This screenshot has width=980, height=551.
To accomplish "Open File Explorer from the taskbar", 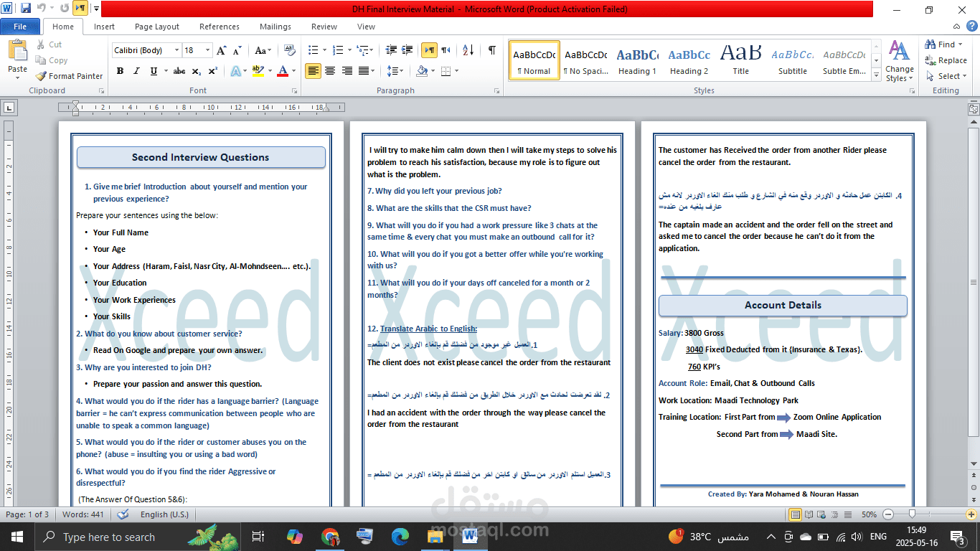I will point(435,537).
